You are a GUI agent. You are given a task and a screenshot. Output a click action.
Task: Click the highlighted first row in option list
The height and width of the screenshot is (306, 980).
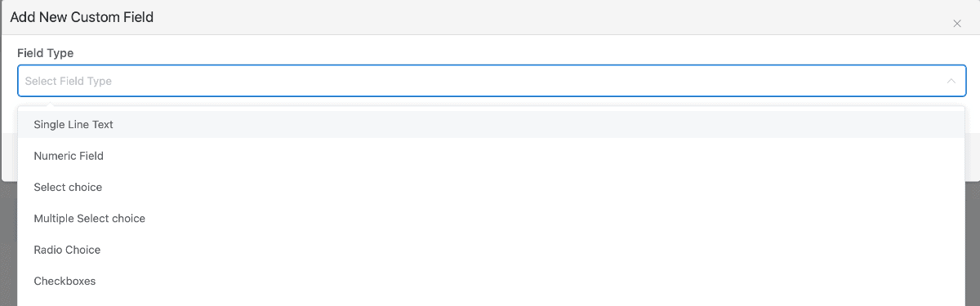point(490,125)
